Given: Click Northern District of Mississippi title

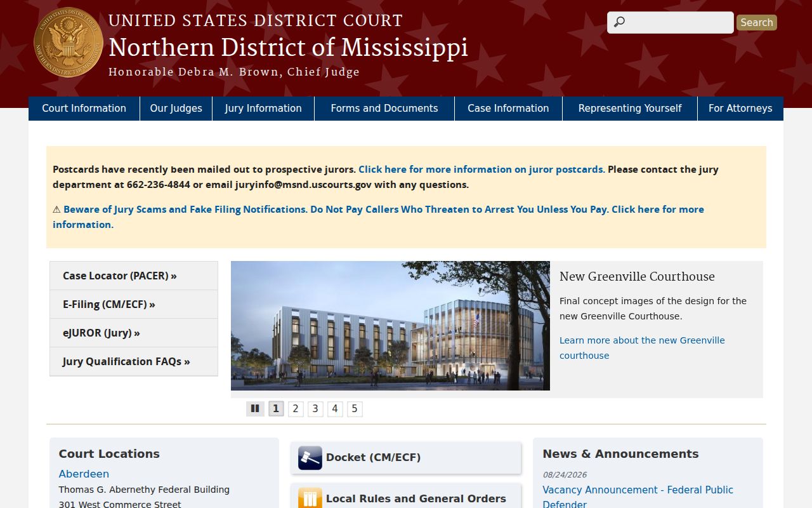Looking at the screenshot, I should point(288,48).
